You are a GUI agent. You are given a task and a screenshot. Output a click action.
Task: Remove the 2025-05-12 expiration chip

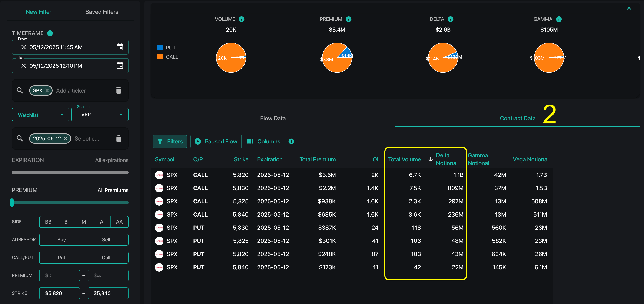click(66, 139)
